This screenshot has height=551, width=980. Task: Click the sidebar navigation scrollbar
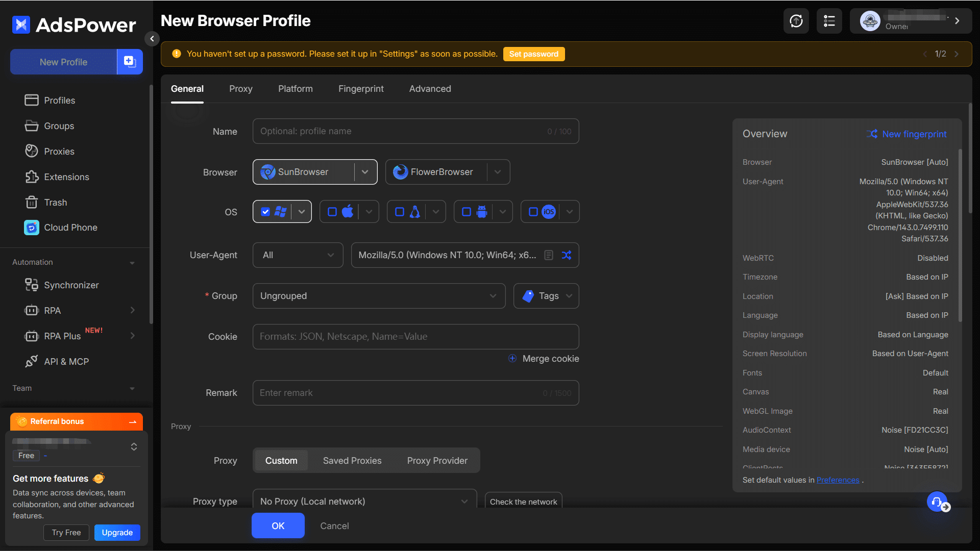click(x=151, y=204)
